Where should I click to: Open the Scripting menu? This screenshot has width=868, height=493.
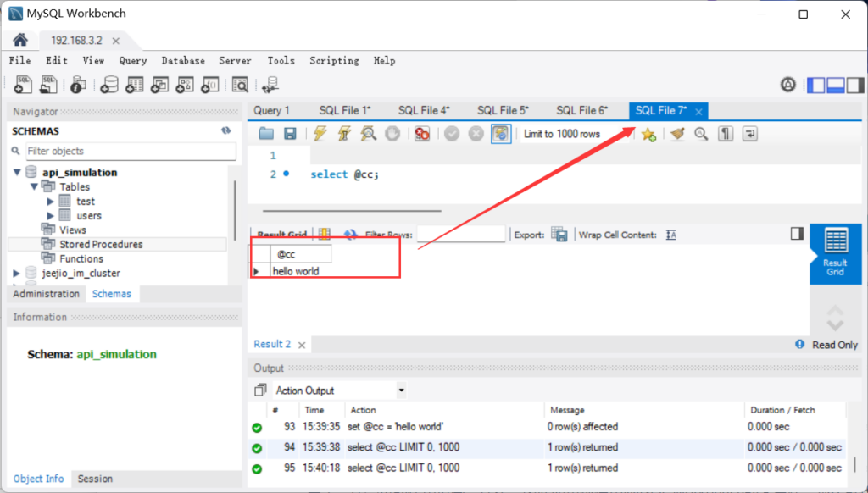tap(334, 60)
